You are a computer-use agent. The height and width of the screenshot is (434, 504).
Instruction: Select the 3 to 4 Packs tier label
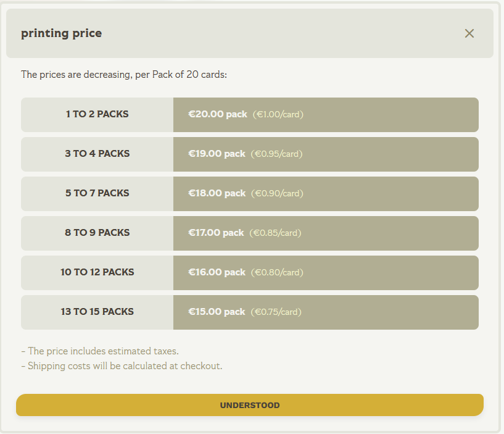coord(97,154)
